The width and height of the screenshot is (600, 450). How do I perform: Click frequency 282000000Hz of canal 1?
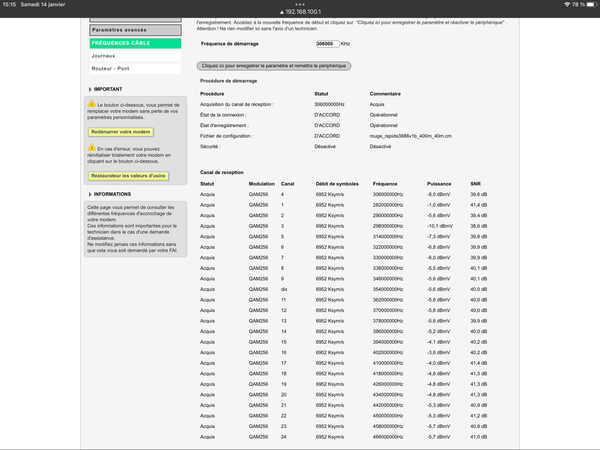(388, 205)
